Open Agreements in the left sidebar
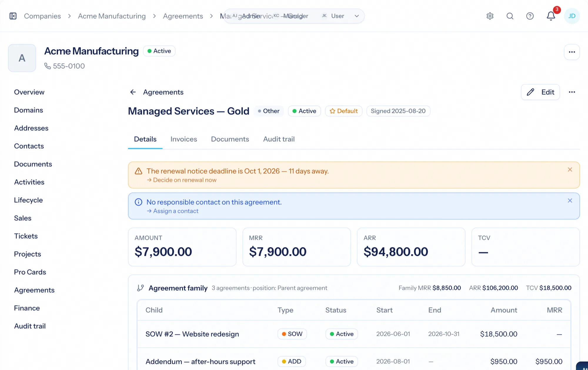The width and height of the screenshot is (588, 370). click(x=34, y=290)
